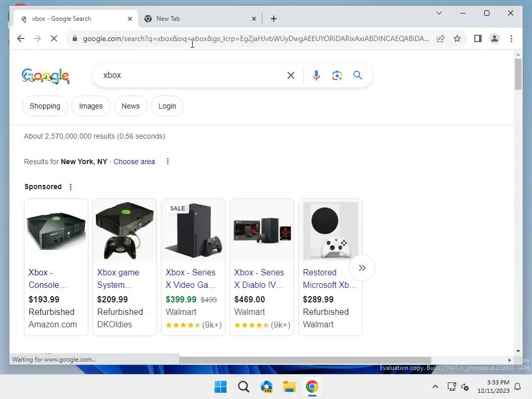Open Xbox - Console $193.99 listing

(x=47, y=278)
